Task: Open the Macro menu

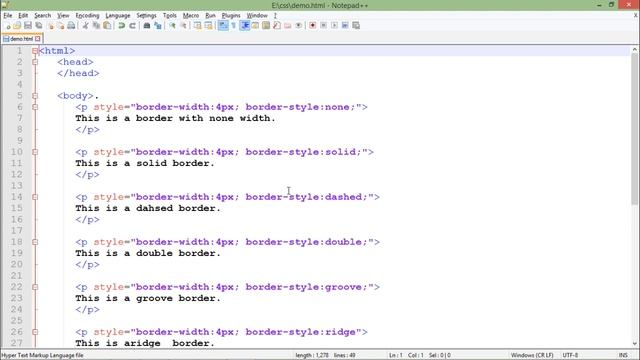Action: click(x=191, y=16)
